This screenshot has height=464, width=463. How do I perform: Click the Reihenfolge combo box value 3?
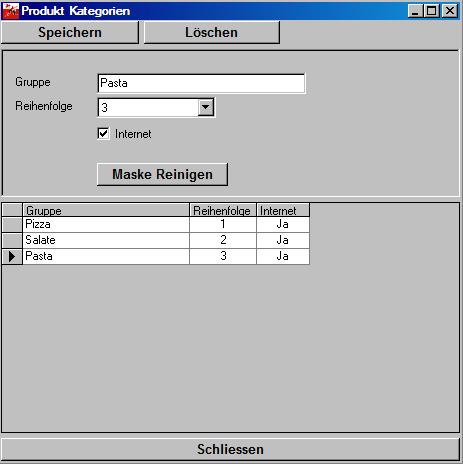tap(148, 107)
